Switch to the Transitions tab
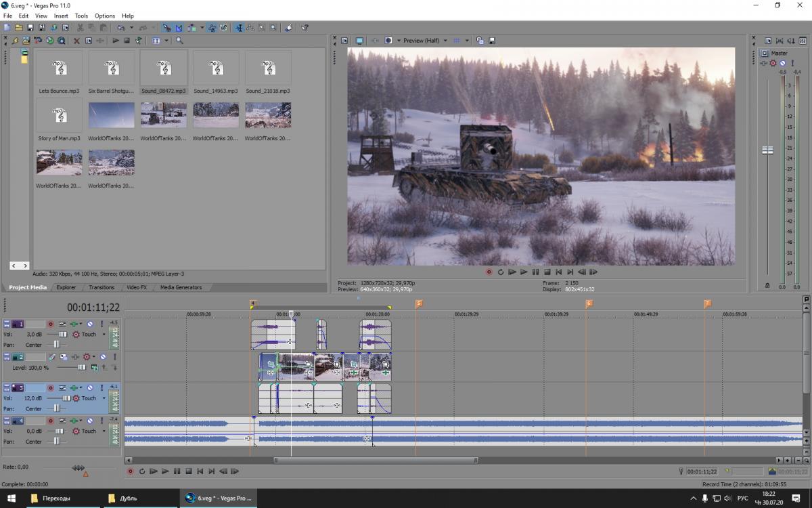The height and width of the screenshot is (508, 812). click(x=101, y=287)
